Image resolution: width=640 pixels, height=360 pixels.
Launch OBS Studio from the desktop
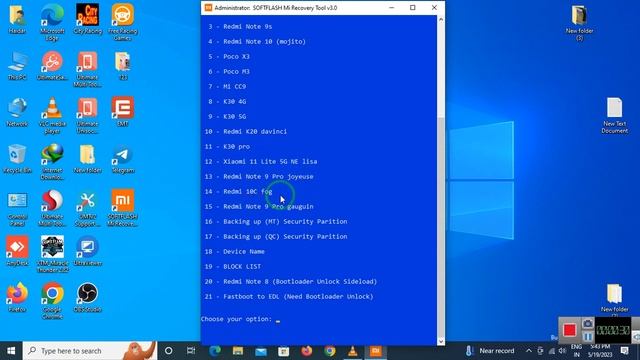(x=87, y=297)
